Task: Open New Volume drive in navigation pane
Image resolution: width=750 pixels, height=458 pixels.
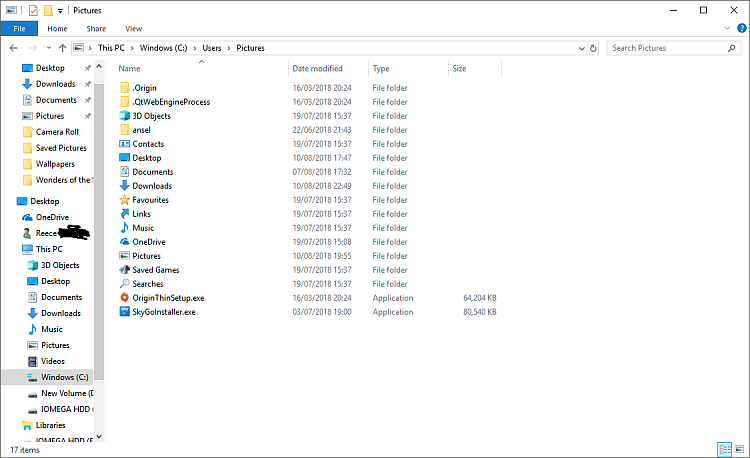Action: click(x=67, y=393)
